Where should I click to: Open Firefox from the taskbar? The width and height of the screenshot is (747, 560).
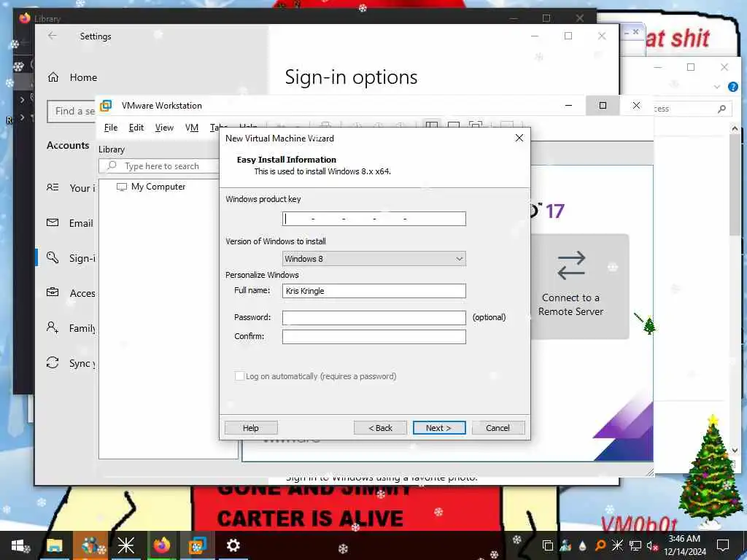pos(162,545)
